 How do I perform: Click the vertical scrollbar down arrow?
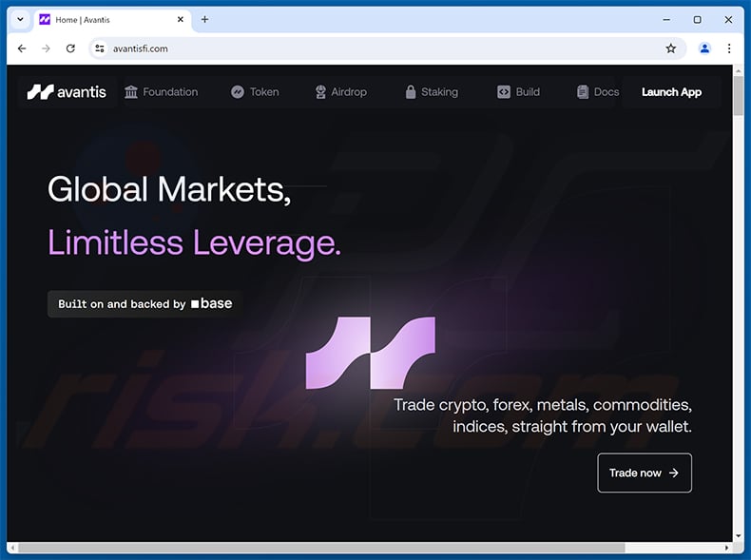coord(738,535)
